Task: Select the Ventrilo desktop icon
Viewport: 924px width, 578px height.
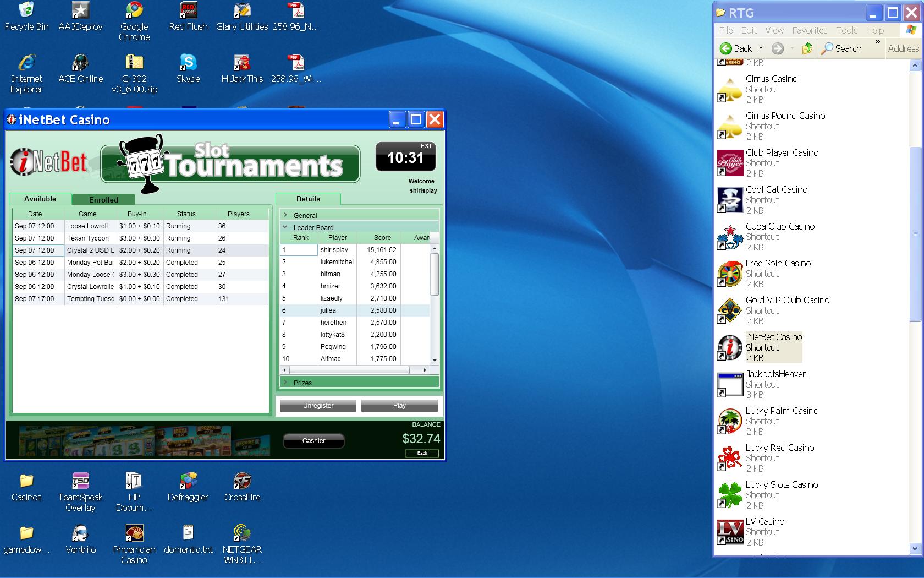Action: [80, 539]
